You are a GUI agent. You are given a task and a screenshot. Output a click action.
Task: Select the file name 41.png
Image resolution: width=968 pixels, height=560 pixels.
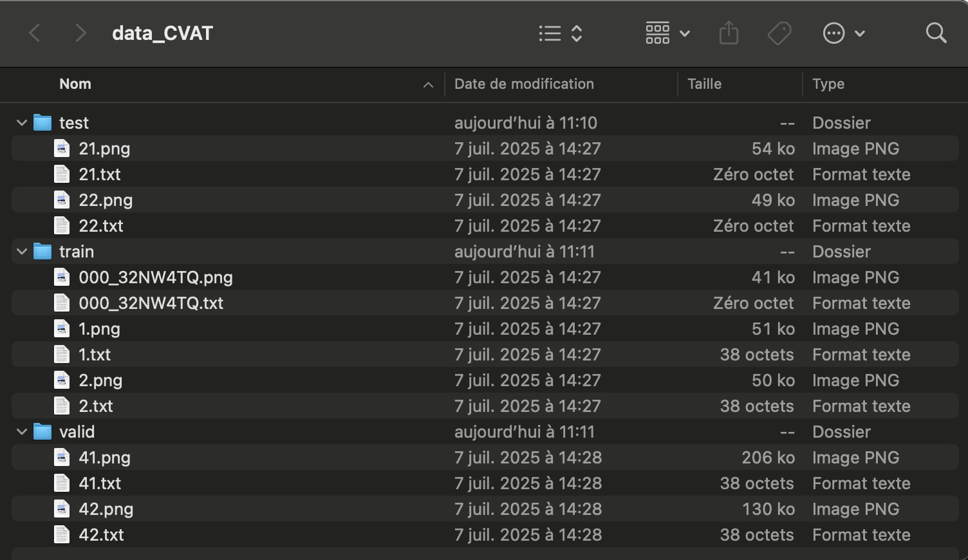[x=104, y=458]
